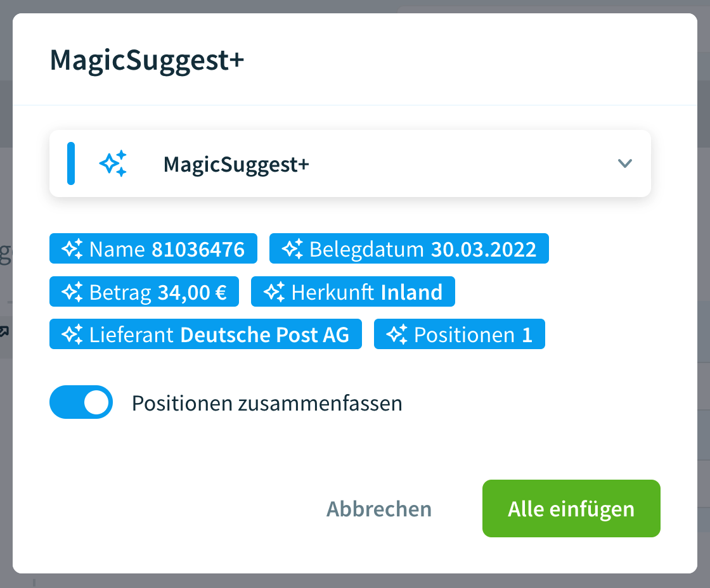Screen dimensions: 710x588
Task: Click the Abbrechen link to cancel
Action: [x=378, y=508]
